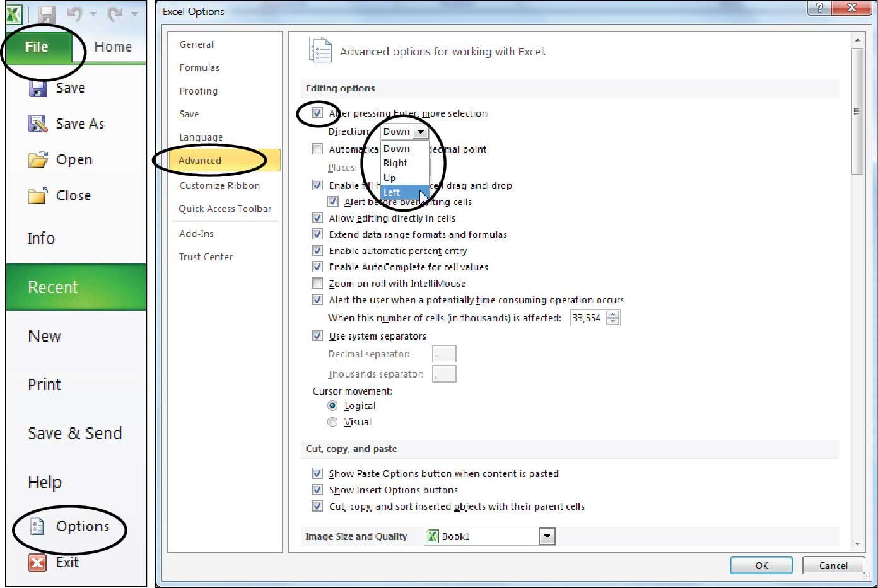Click the Save icon in File menu
This screenshot has height=588, width=878.
[38, 88]
